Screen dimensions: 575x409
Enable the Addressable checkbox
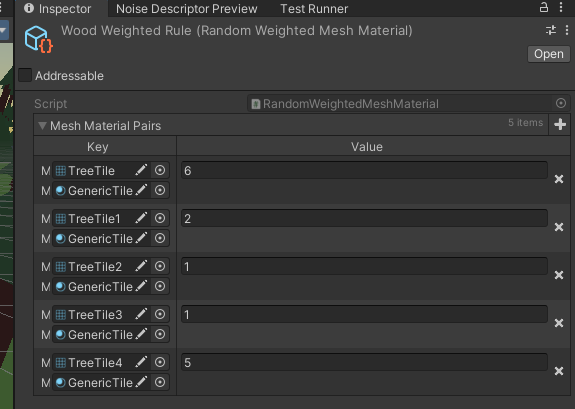click(25, 75)
